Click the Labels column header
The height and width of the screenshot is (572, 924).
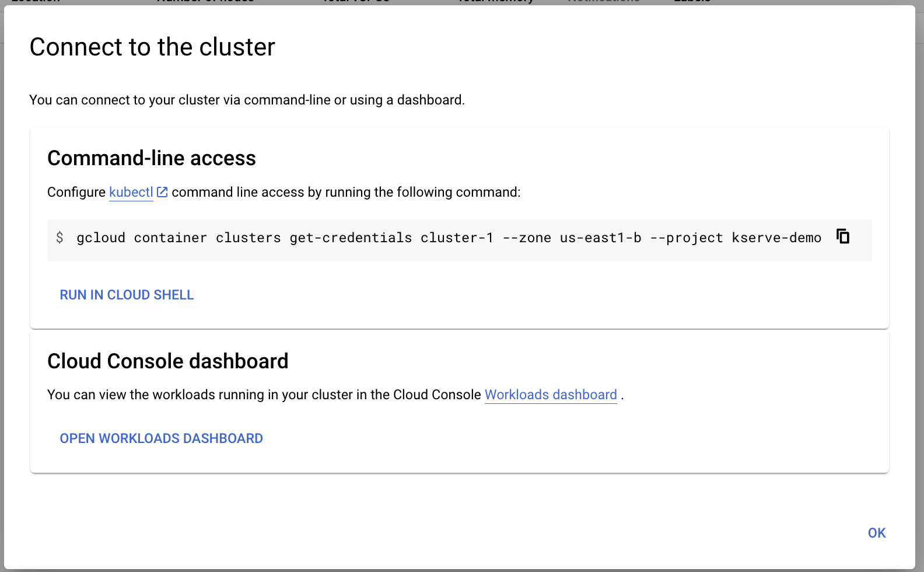point(692,2)
